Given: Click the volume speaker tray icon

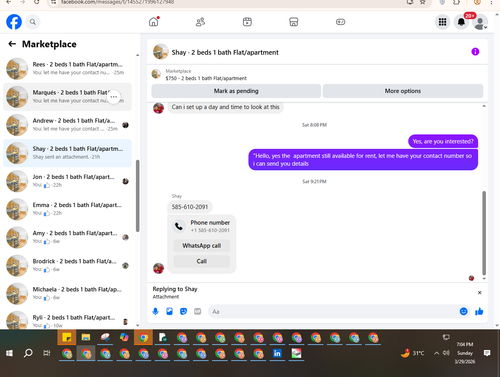Looking at the screenshot, I should 446,353.
